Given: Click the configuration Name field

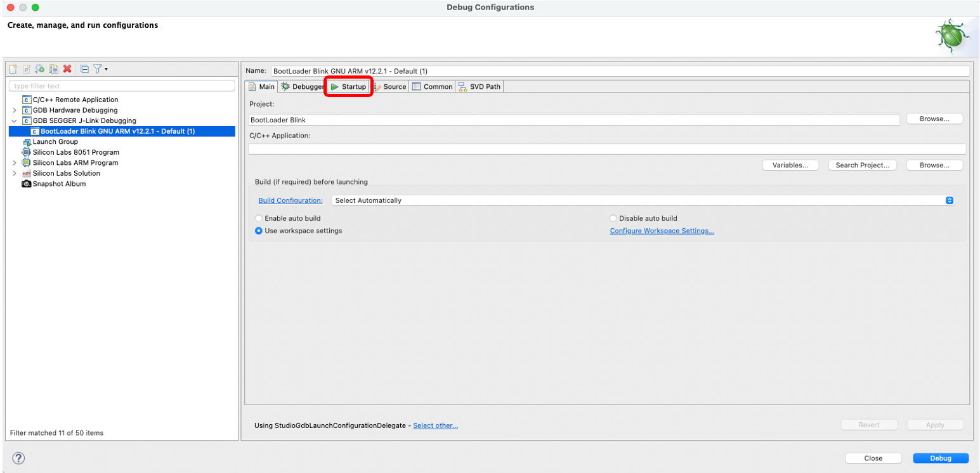Looking at the screenshot, I should pos(620,71).
